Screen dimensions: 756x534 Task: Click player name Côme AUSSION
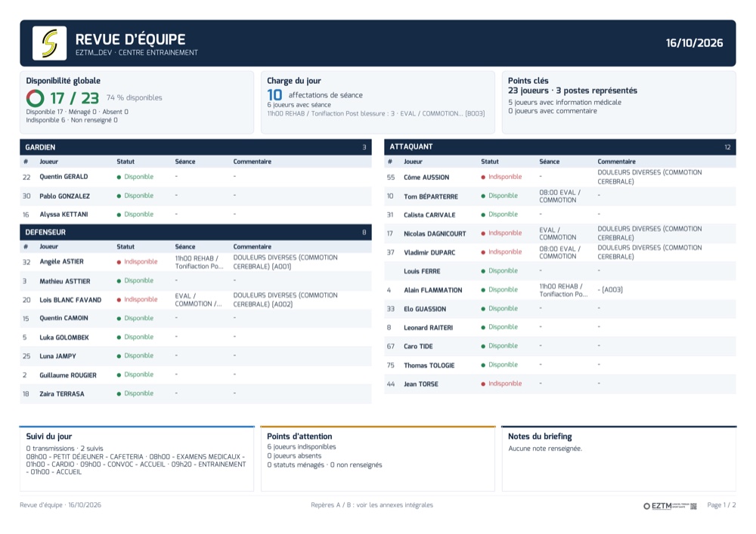pos(426,177)
